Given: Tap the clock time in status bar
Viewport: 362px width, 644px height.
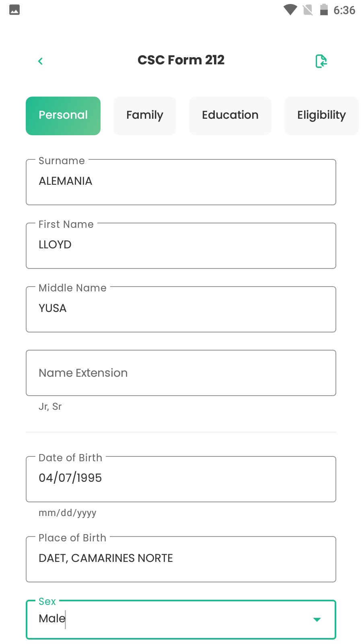Looking at the screenshot, I should click(344, 10).
